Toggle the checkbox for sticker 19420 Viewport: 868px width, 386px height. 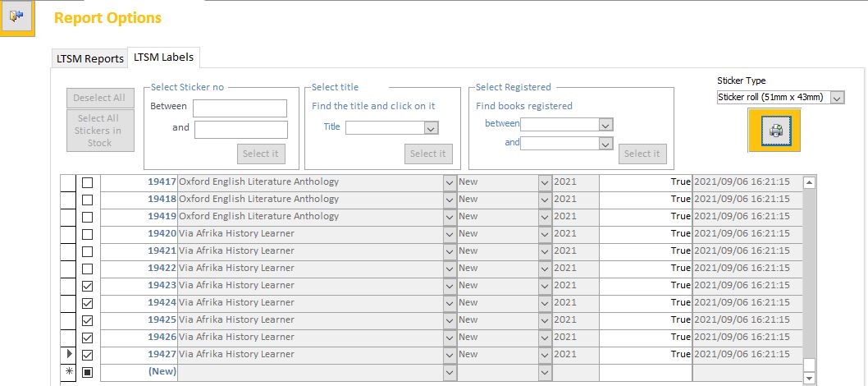(87, 234)
